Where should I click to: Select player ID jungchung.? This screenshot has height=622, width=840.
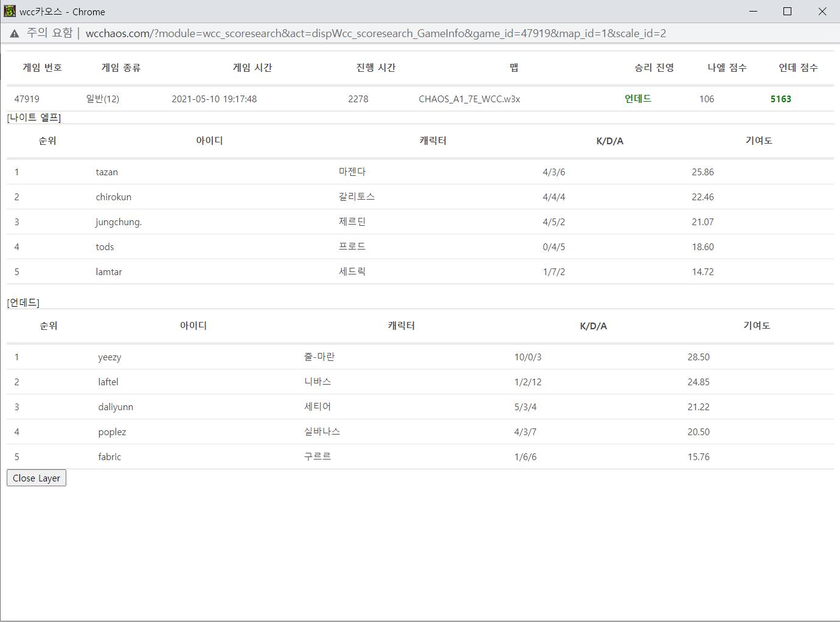pos(119,222)
